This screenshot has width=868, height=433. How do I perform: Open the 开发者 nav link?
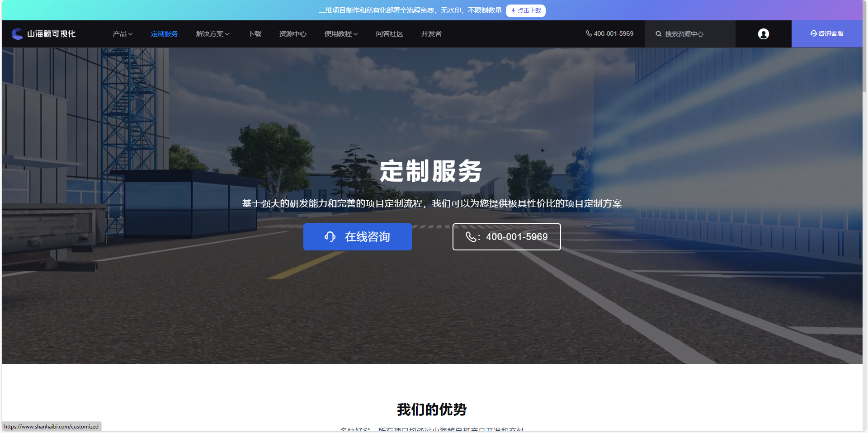coord(431,34)
